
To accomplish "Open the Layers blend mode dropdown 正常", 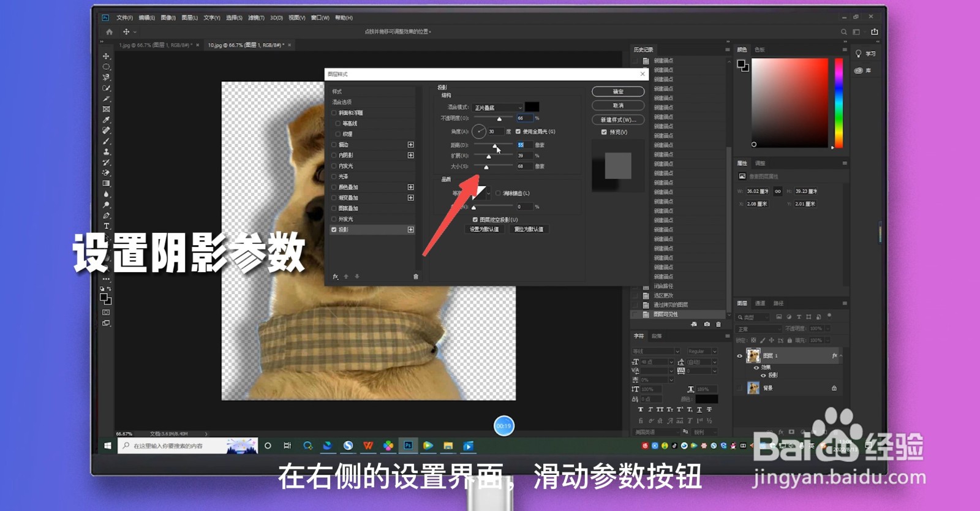I will tap(758, 329).
